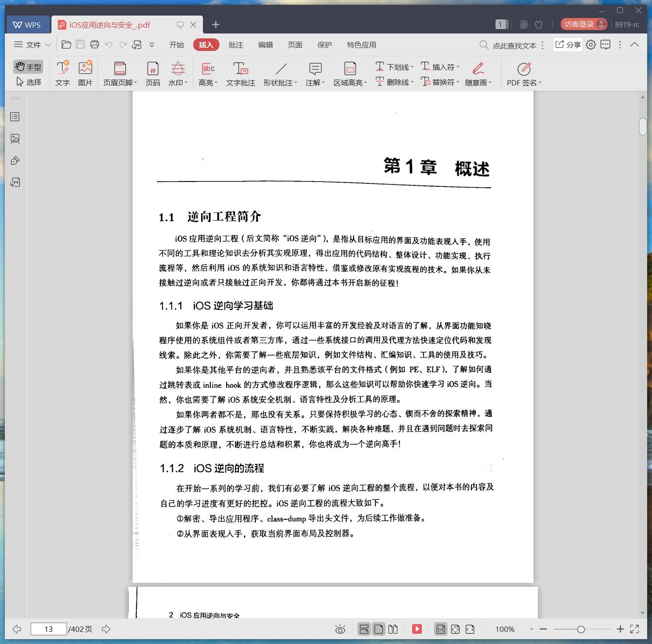The width and height of the screenshot is (652, 644).
Task: Open the highlight (高亮) dropdown
Action: point(208,74)
